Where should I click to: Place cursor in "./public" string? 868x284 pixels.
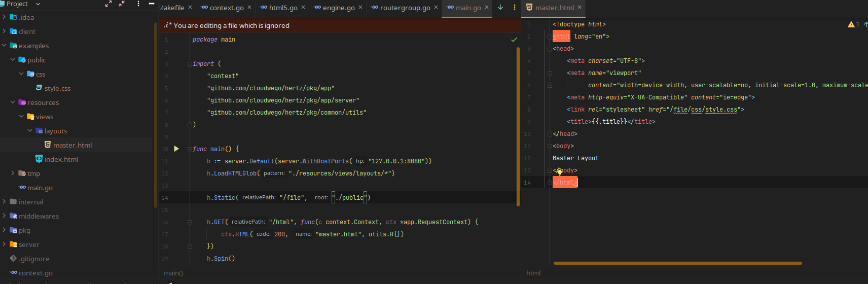coord(350,198)
